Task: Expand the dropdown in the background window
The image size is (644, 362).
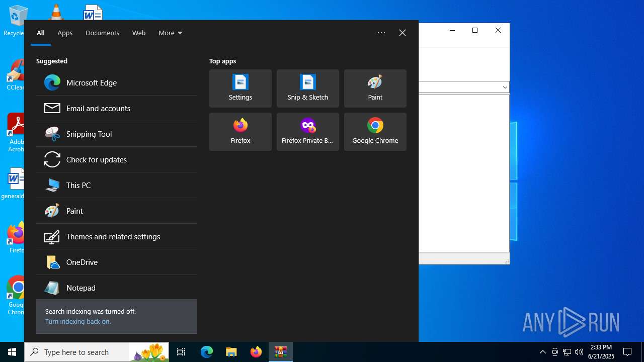Action: coord(505,87)
